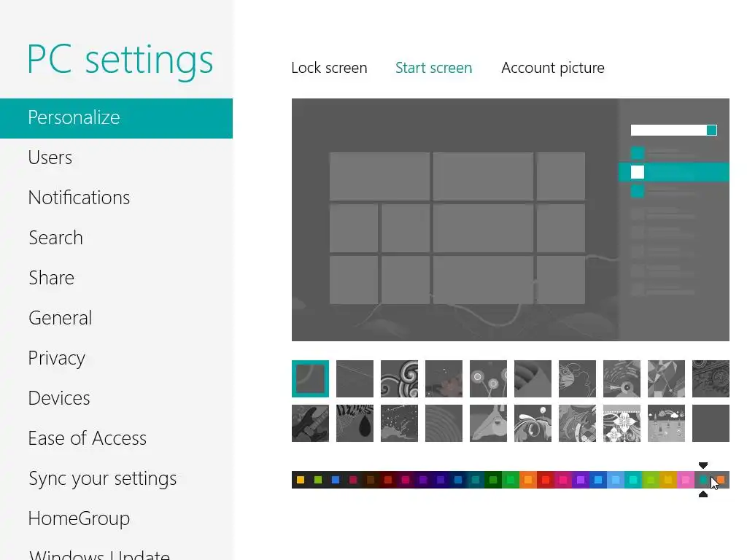Select the zebra stripes and droplet background
The height and width of the screenshot is (560, 747).
coord(355,424)
